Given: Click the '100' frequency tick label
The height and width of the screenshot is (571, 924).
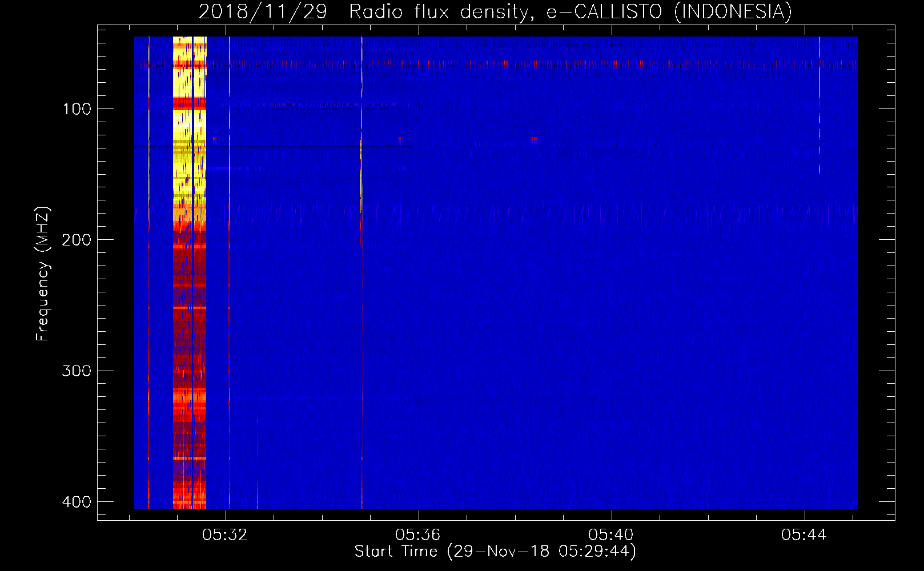Looking at the screenshot, I should pyautogui.click(x=77, y=109).
